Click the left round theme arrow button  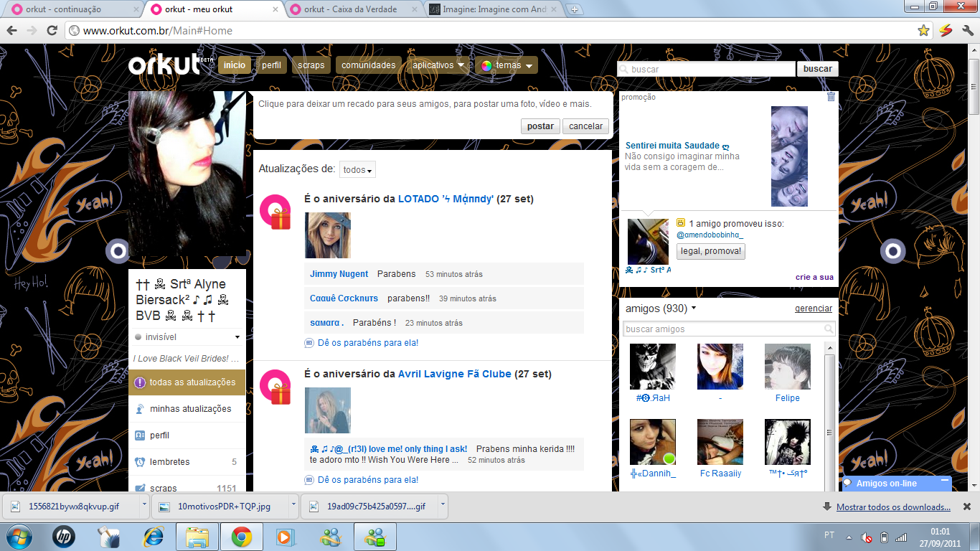tap(117, 251)
